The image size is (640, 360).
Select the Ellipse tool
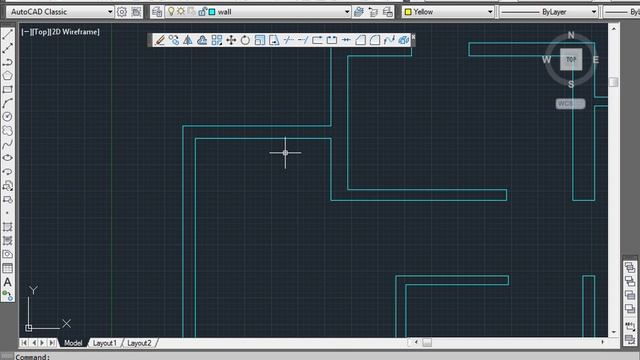pyautogui.click(x=7, y=158)
